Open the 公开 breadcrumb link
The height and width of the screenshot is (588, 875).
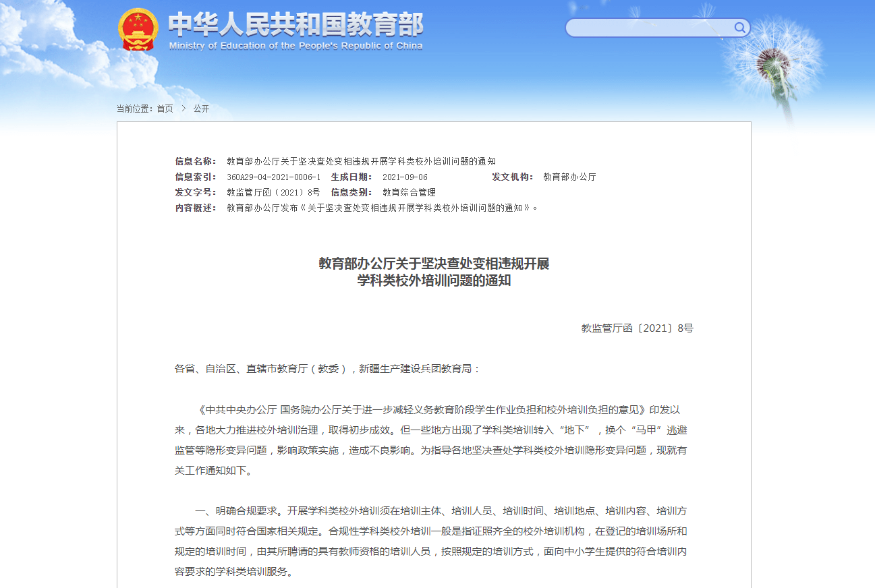coord(201,109)
